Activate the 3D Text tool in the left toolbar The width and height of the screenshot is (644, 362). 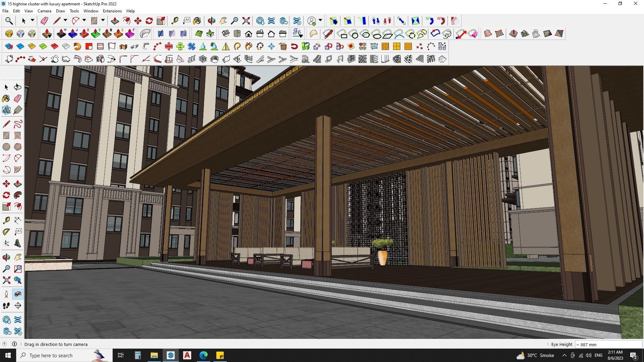coord(18,243)
